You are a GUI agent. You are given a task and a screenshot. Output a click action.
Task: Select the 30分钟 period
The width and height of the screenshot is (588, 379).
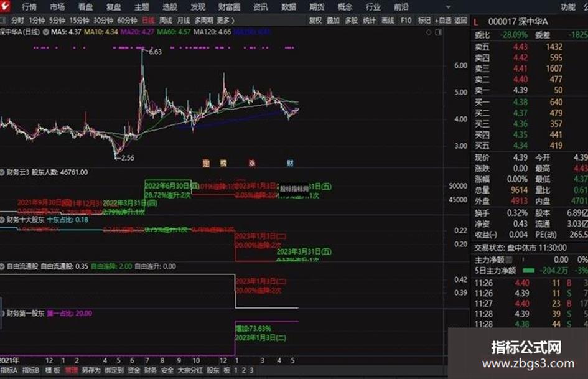(103, 21)
